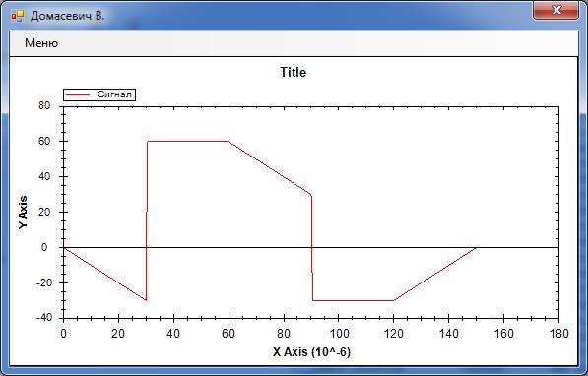Click the -40 tick label on Y axis

(44, 318)
